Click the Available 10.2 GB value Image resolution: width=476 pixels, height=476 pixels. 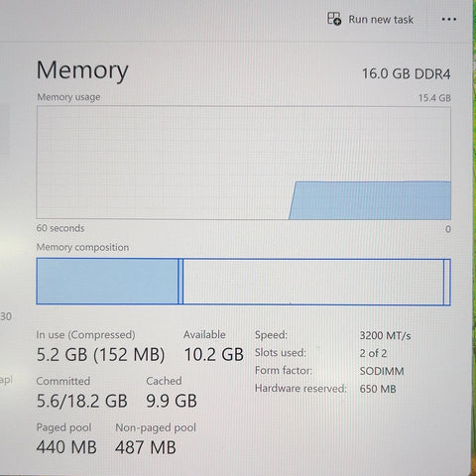tap(214, 354)
